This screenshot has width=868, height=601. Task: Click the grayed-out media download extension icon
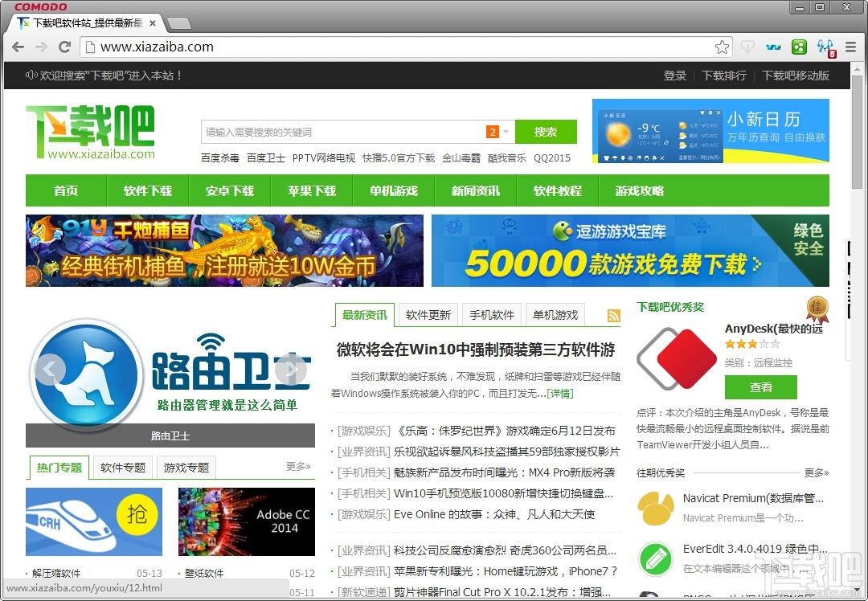coord(747,47)
